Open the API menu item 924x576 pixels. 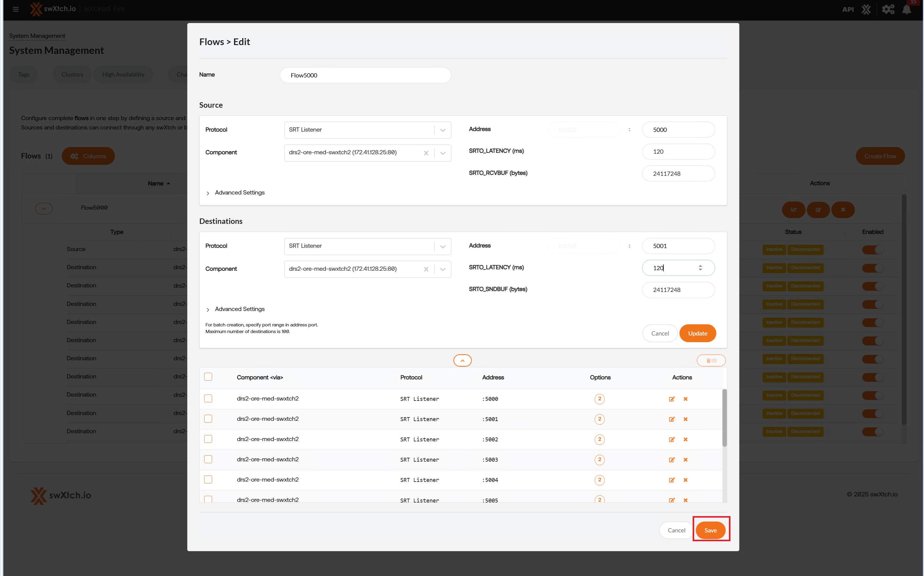847,9
